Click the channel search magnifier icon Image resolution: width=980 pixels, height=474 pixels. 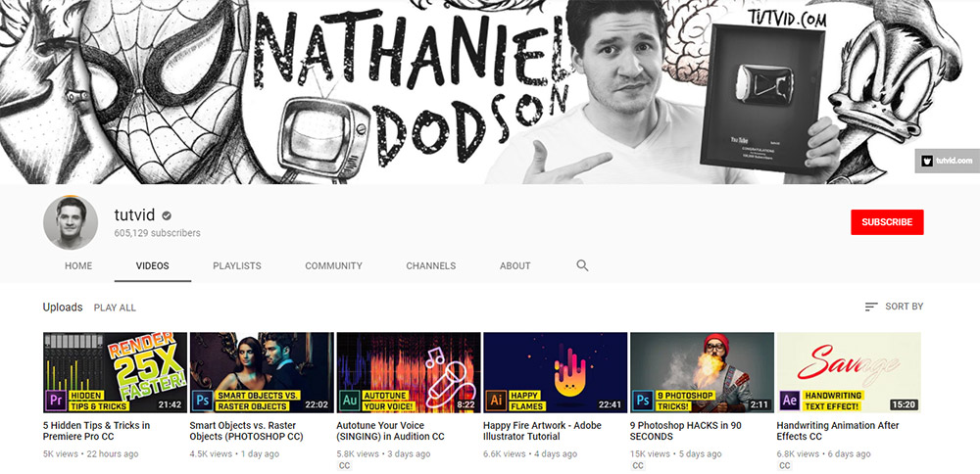click(582, 265)
